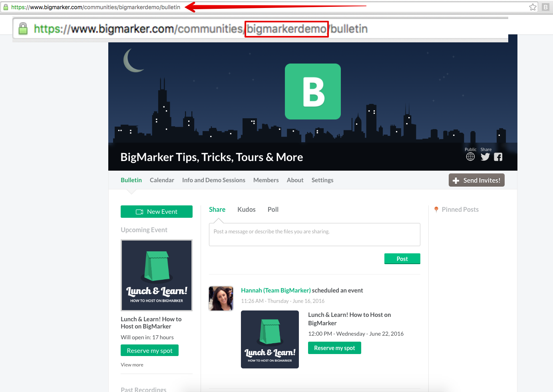This screenshot has width=553, height=392.
Task: Select the Kudos post tab
Action: coord(247,209)
